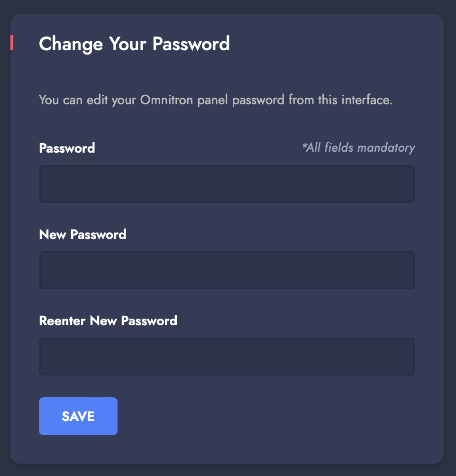The image size is (456, 476).
Task: Click the New Password label text
Action: coord(82,235)
